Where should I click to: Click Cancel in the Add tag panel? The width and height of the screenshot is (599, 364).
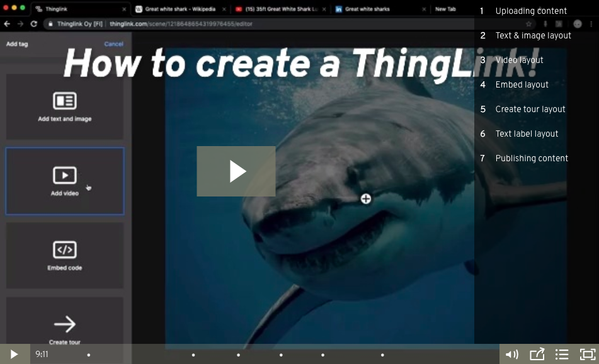113,44
